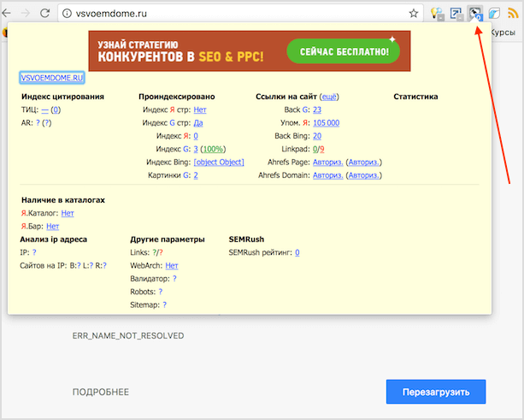Click parenthesized Авториз. link for Ahrefs Page
The height and width of the screenshot is (420, 524).
pos(363,163)
